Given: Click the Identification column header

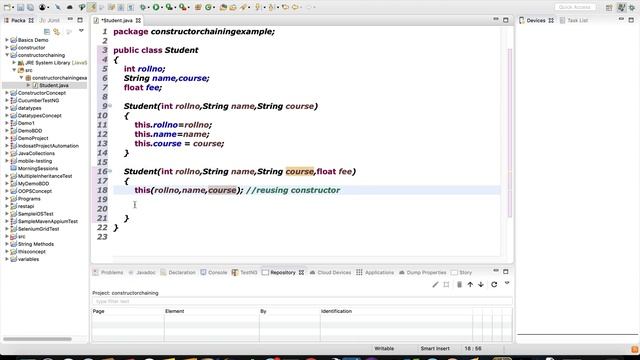Looking at the screenshot, I should pyautogui.click(x=396, y=311).
